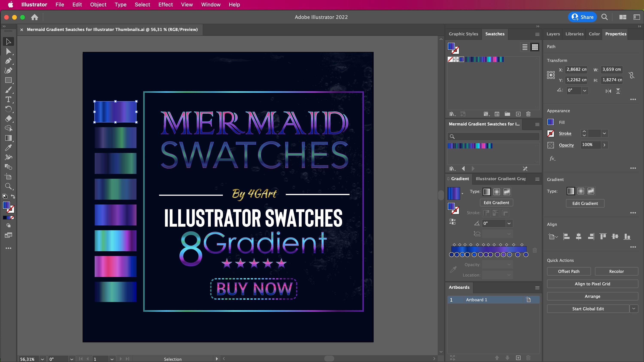
Task: Select the Pen tool
Action: click(8, 61)
